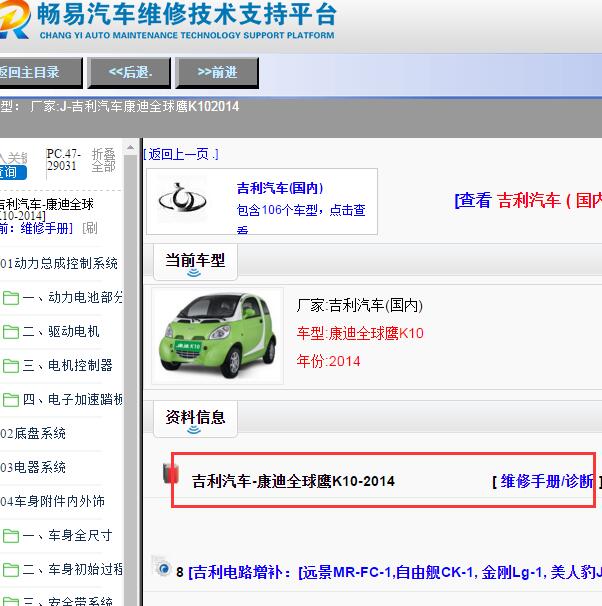Click the green Kandi K10 car image

coord(218,336)
